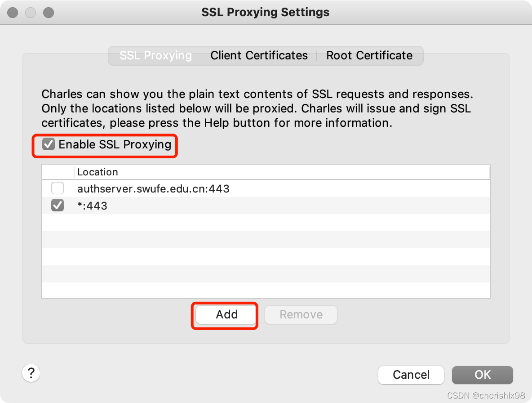Image resolution: width=532 pixels, height=403 pixels.
Task: Click the disabled Remove button
Action: click(301, 315)
